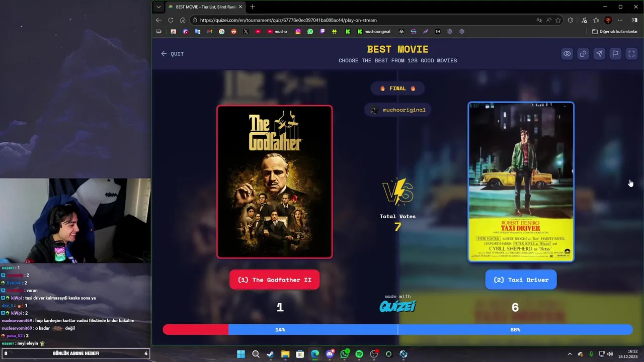Click the muchooriginal streamer badge
Viewport: 644px width, 362px height.
pos(397,110)
